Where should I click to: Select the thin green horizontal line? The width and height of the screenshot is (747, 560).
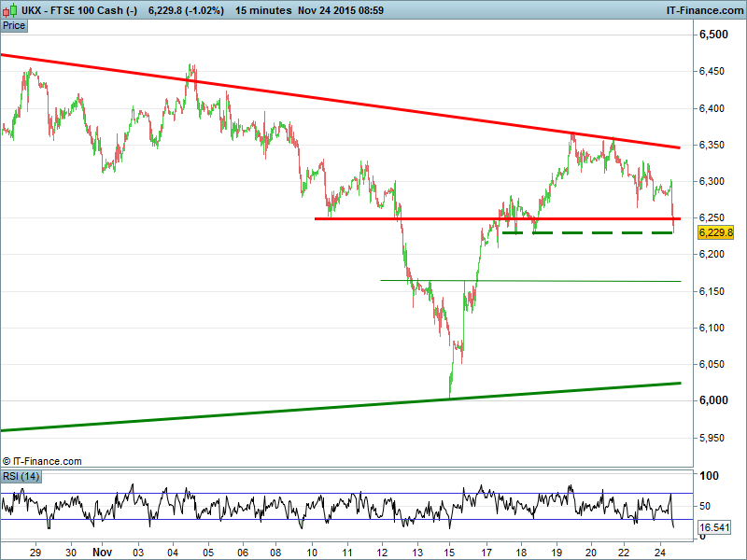[x=560, y=281]
